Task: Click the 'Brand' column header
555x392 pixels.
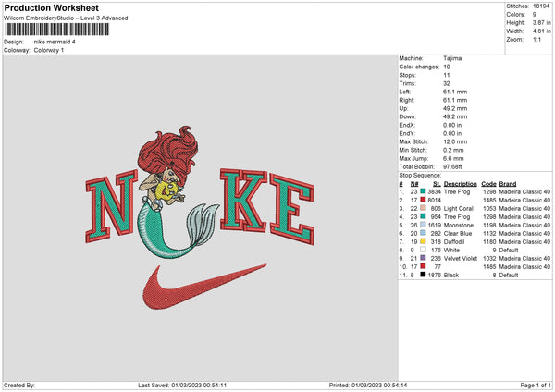Action: click(508, 184)
